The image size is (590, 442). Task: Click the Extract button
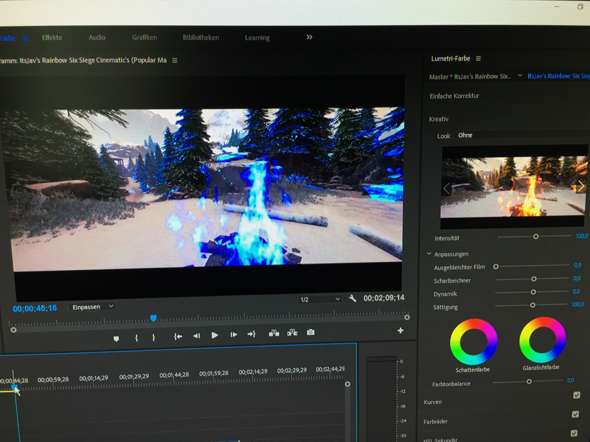point(292,333)
